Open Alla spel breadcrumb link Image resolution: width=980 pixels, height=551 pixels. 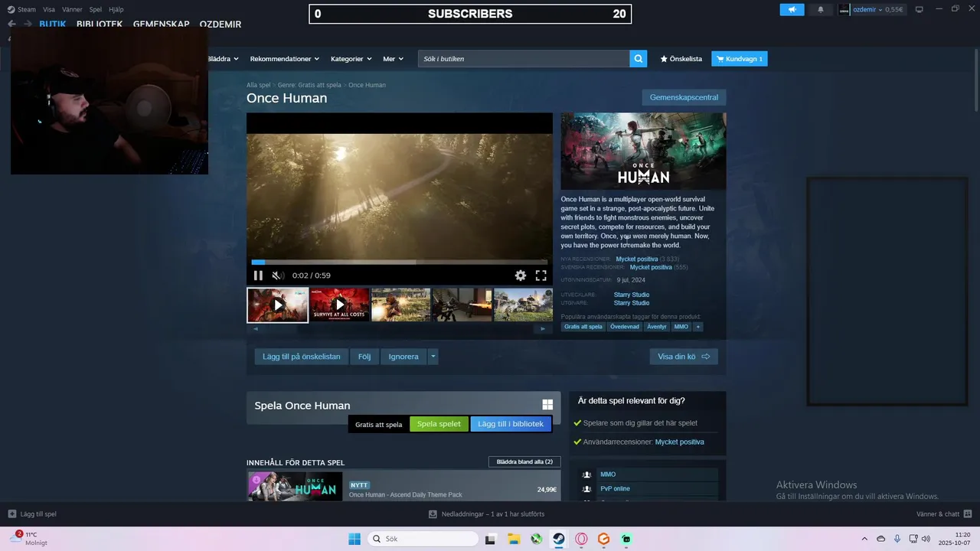tap(259, 85)
